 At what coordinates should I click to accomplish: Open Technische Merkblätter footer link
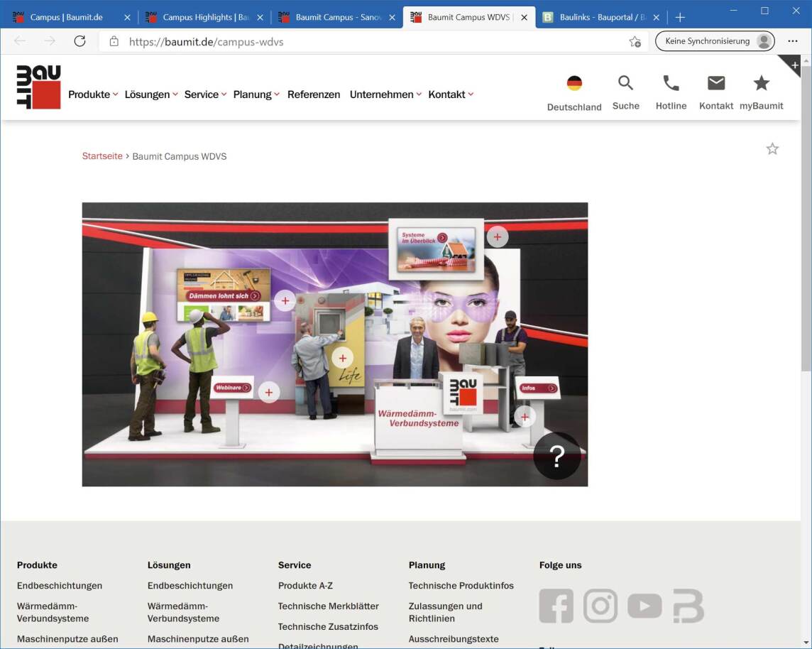click(x=329, y=606)
